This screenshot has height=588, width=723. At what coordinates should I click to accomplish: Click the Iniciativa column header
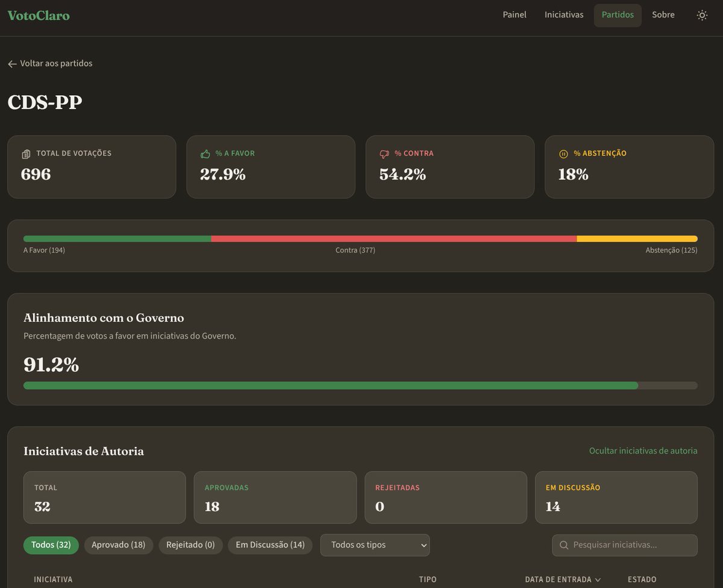pos(53,580)
